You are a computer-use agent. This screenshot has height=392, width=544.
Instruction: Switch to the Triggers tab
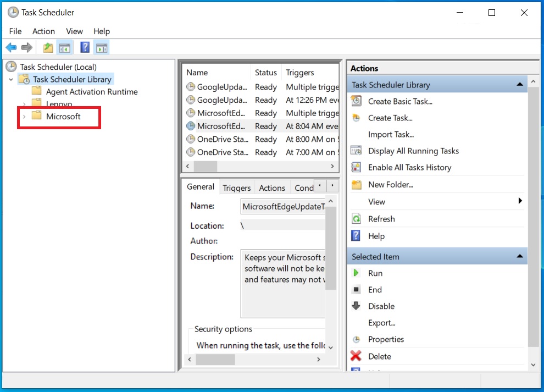coord(237,187)
